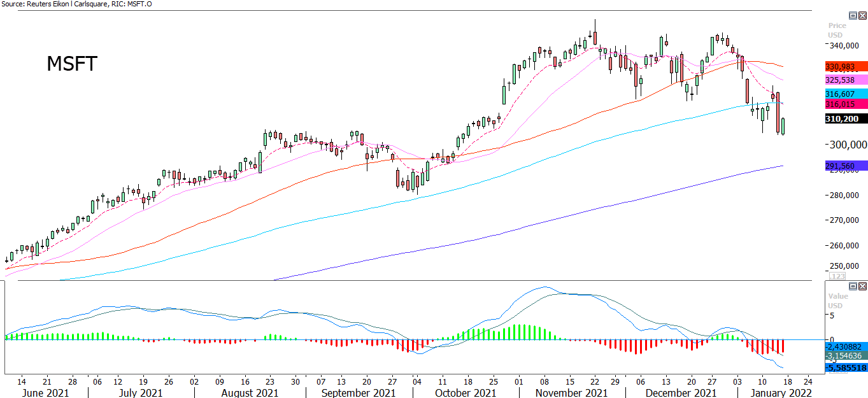Image resolution: width=868 pixels, height=398 pixels.
Task: Click the 316,015 magenta price label
Action: click(846, 104)
